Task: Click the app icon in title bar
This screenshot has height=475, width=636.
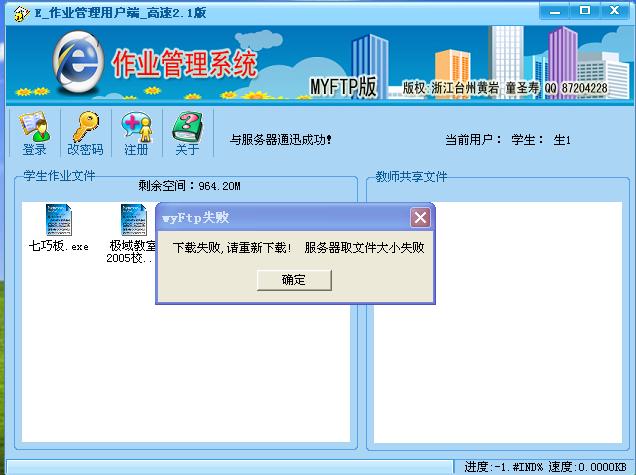Action: coord(21,13)
